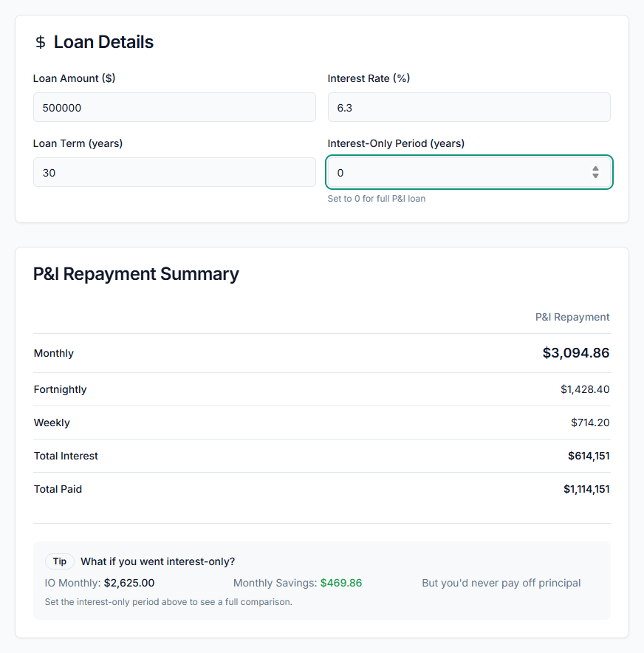Click the Tip badge
The width and height of the screenshot is (644, 653).
point(60,561)
